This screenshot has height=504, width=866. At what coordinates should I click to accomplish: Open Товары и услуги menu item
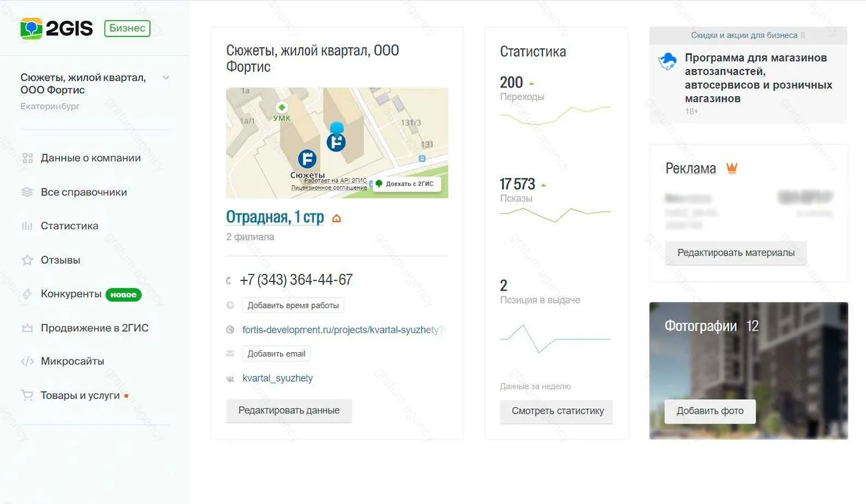80,395
